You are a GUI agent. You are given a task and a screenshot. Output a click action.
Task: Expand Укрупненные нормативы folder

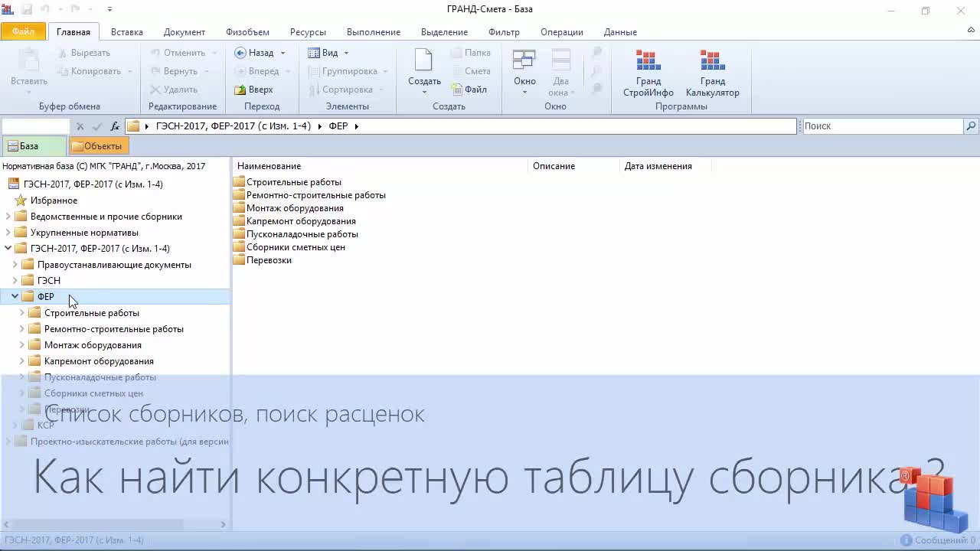[x=8, y=233]
